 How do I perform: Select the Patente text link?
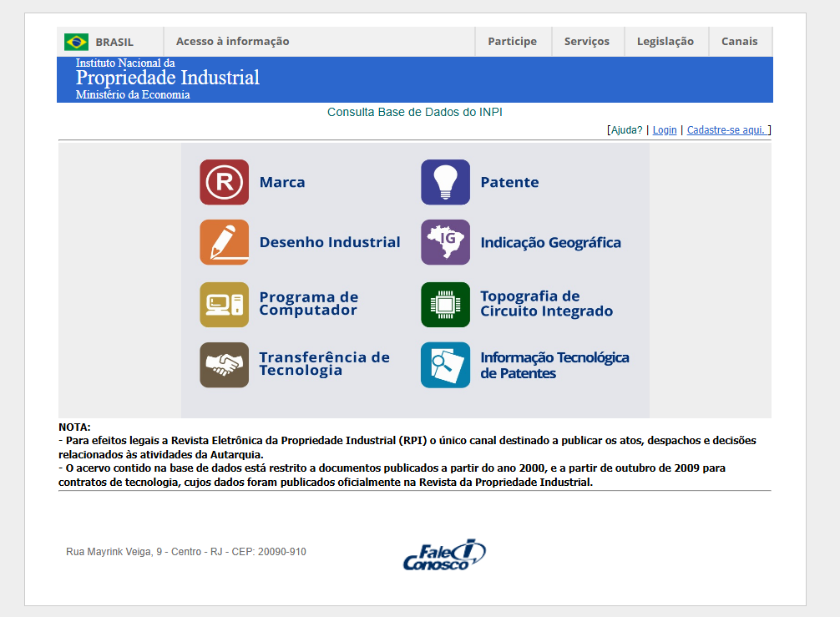pyautogui.click(x=509, y=182)
